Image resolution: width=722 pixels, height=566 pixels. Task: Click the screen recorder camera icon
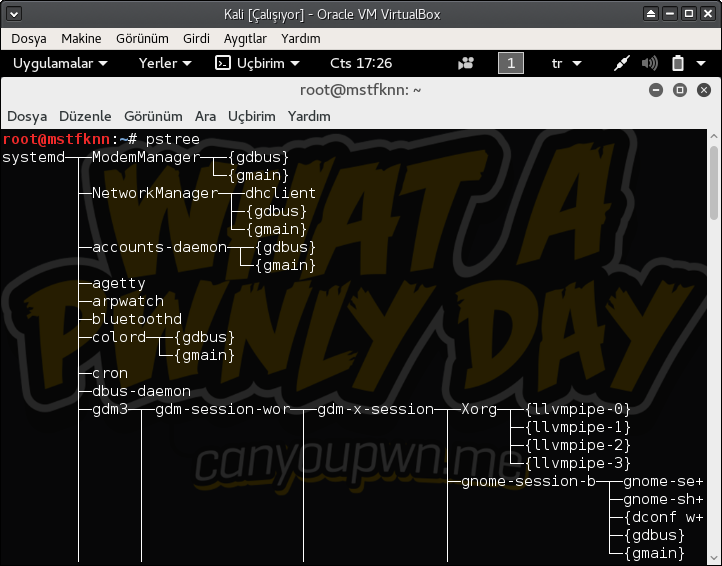[x=466, y=63]
